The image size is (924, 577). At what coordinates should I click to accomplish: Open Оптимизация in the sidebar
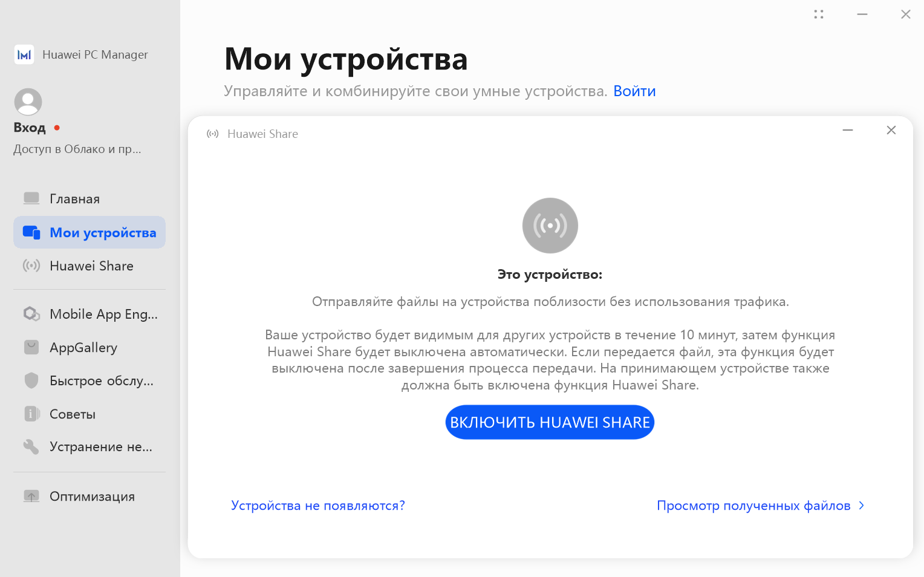(x=89, y=496)
